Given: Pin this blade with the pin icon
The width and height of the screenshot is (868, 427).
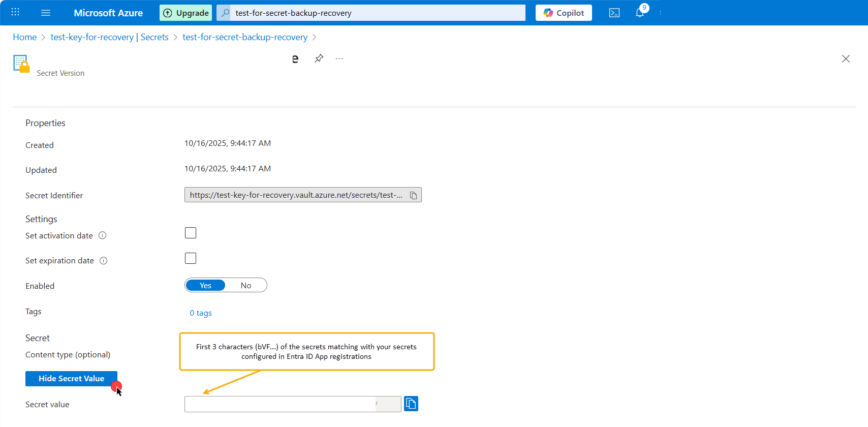Looking at the screenshot, I should click(x=319, y=58).
